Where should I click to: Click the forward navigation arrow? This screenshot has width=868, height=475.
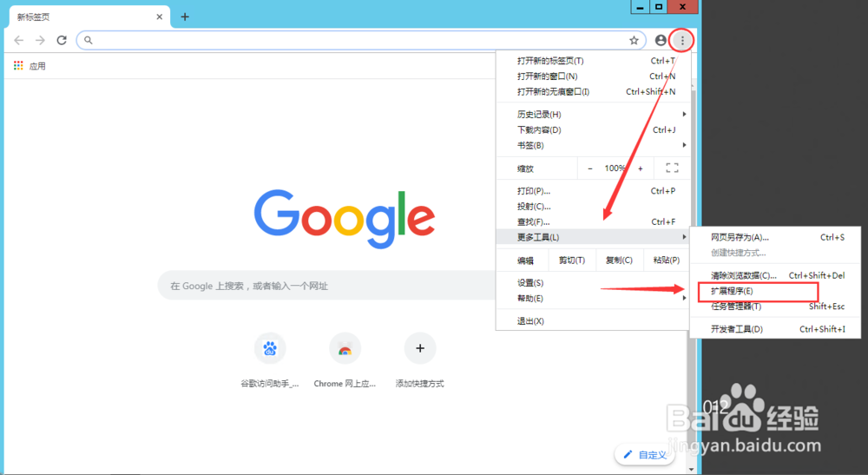pos(40,41)
